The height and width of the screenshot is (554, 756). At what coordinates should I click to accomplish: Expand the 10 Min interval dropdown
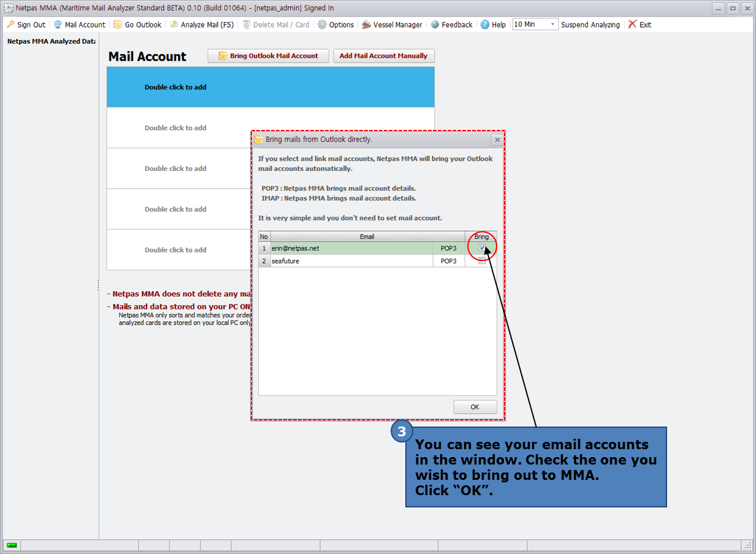coord(552,25)
